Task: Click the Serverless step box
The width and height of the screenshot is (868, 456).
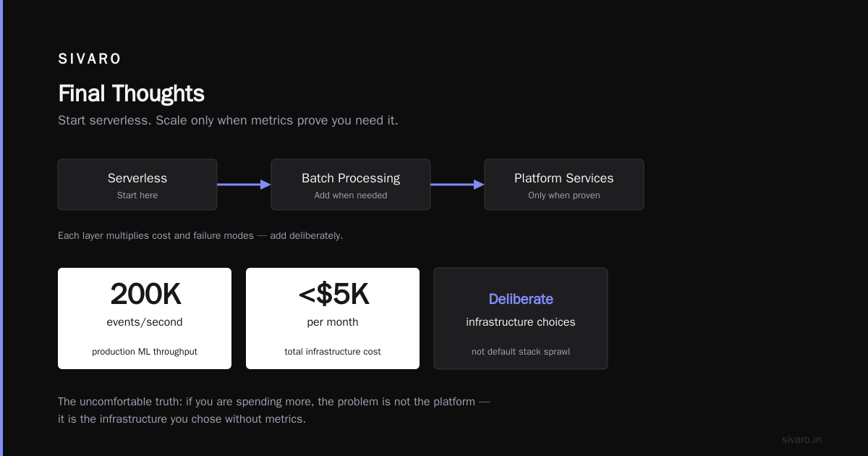Action: coord(137,185)
